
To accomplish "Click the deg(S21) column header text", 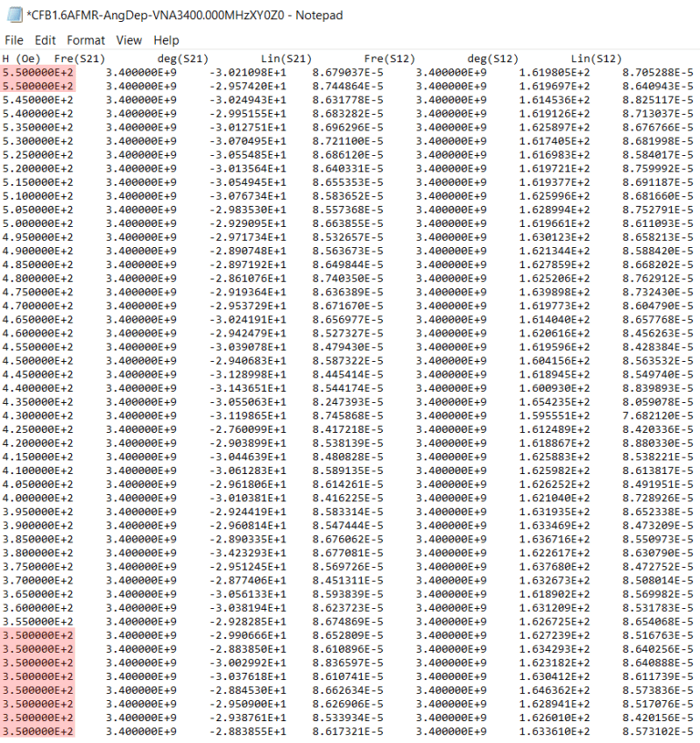I will (183, 58).
